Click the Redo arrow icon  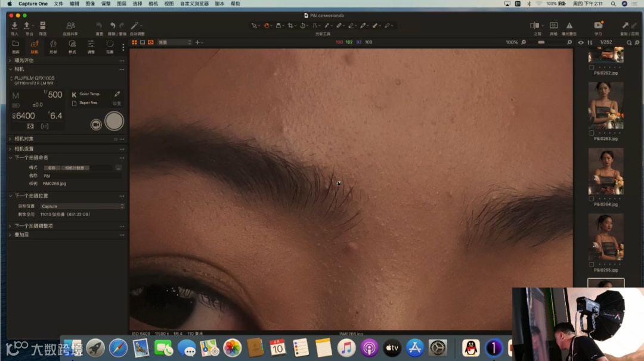(x=122, y=26)
